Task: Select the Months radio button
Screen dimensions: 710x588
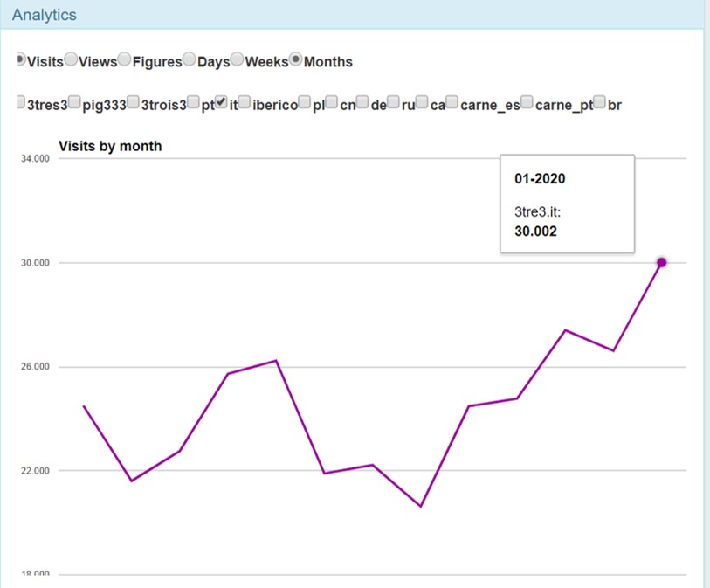Action: tap(296, 59)
